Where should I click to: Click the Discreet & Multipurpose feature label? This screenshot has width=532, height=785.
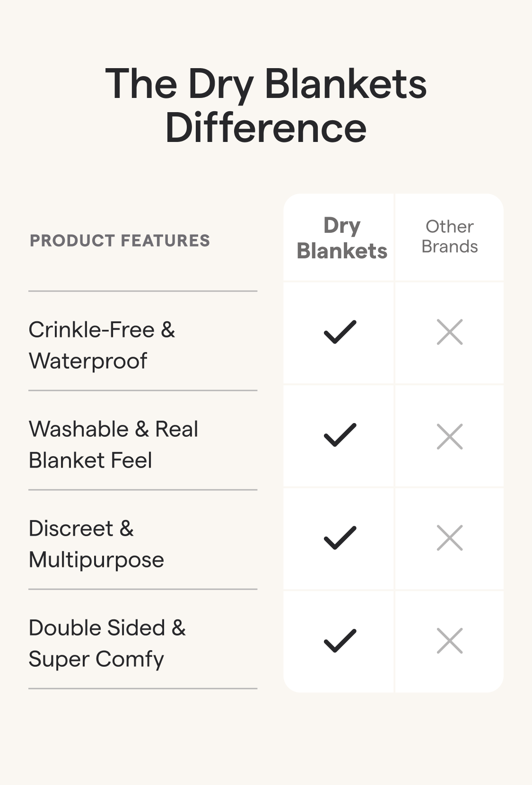pos(96,544)
